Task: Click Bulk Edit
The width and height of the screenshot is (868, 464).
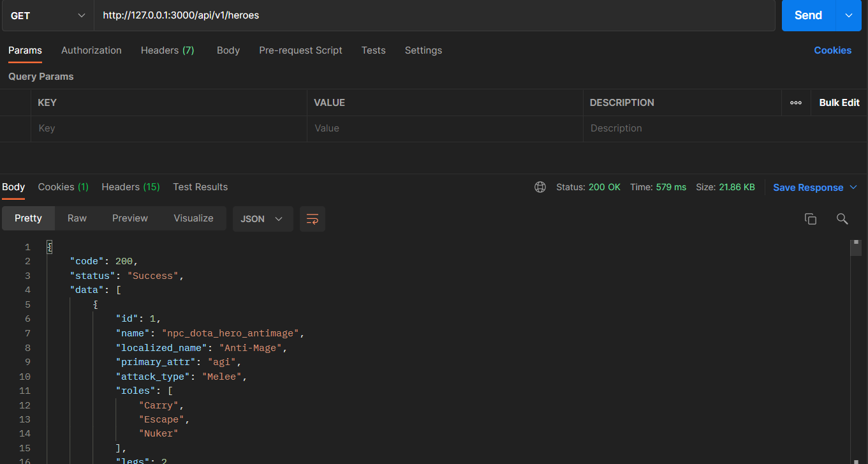Action: coord(839,103)
